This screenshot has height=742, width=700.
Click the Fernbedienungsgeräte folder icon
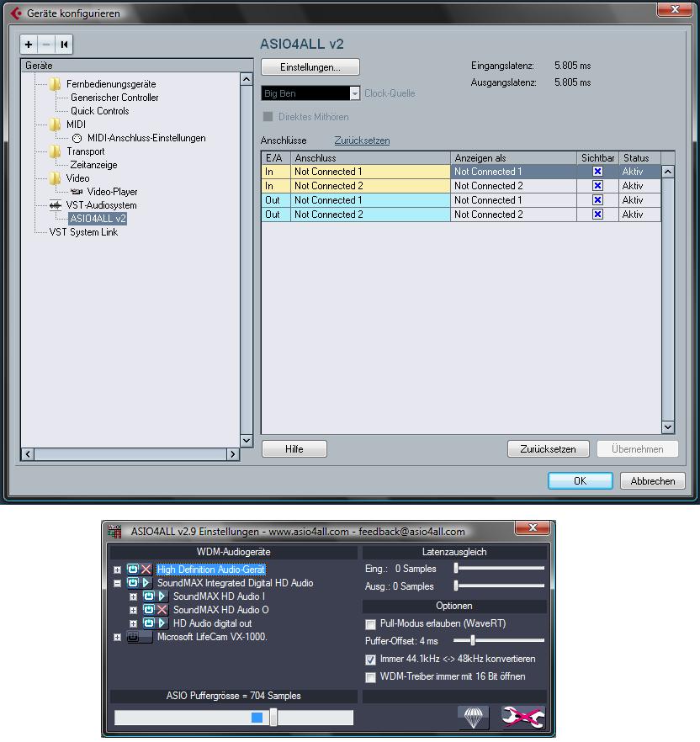point(55,84)
